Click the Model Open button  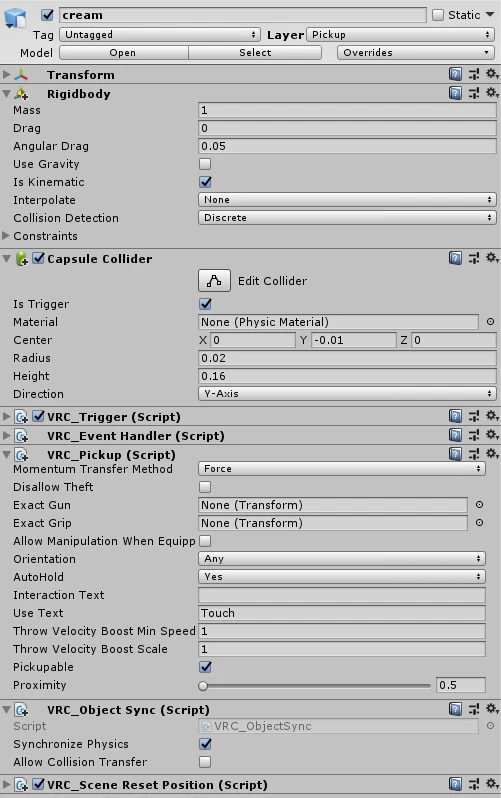(124, 52)
